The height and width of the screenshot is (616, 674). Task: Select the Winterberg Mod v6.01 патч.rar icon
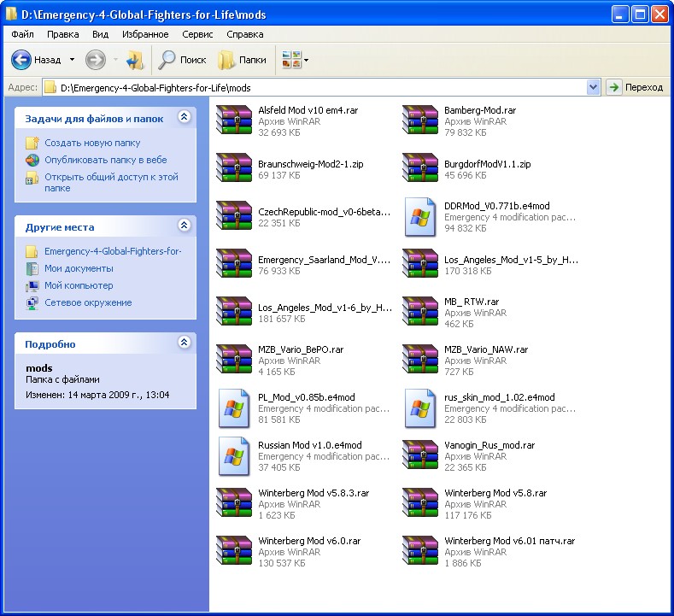point(420,550)
